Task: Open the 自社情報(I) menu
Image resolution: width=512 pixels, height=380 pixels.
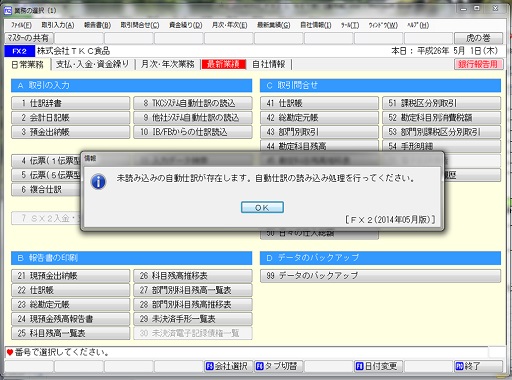Action: click(316, 25)
